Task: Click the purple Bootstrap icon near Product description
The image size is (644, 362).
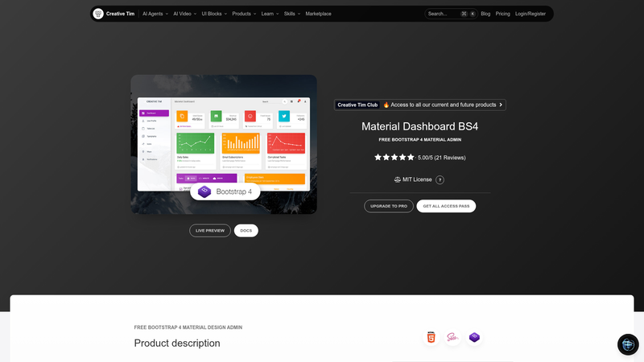Action: pyautogui.click(x=474, y=337)
